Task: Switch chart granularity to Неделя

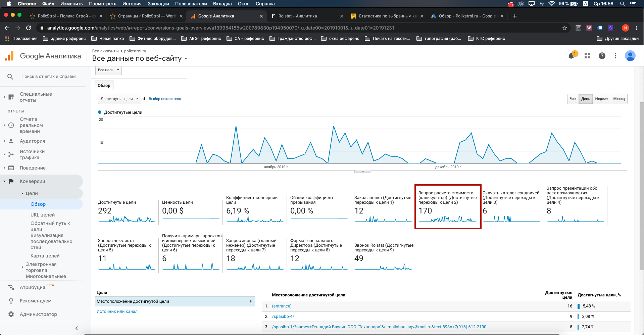Action: pos(601,99)
